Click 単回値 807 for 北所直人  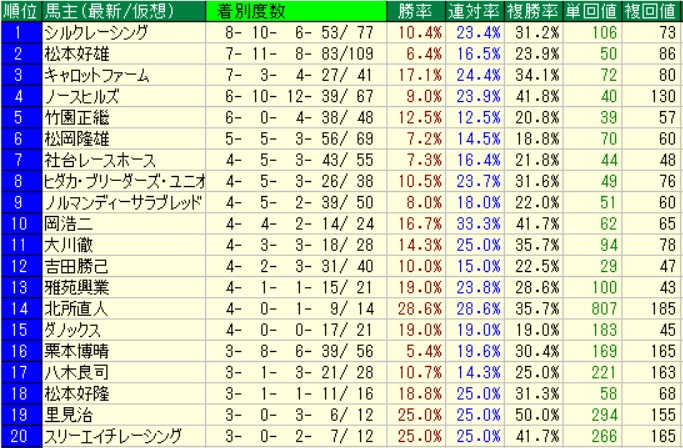pos(604,309)
